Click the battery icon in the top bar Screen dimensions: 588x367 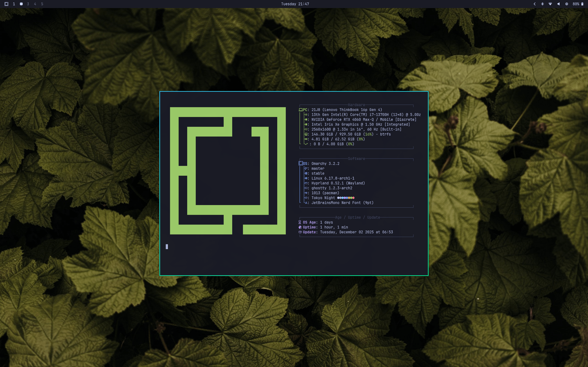pyautogui.click(x=583, y=4)
